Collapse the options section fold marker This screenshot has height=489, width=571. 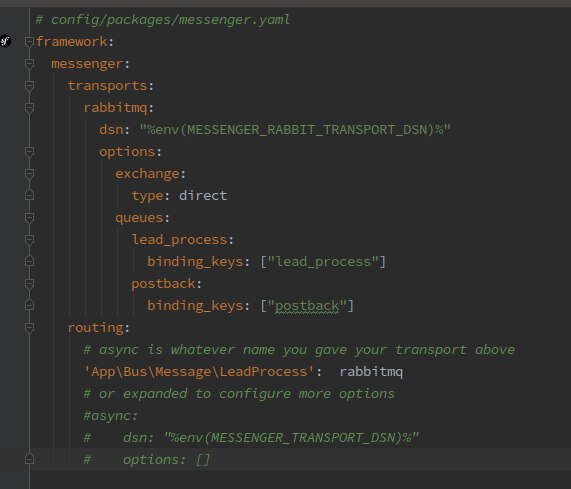29,152
